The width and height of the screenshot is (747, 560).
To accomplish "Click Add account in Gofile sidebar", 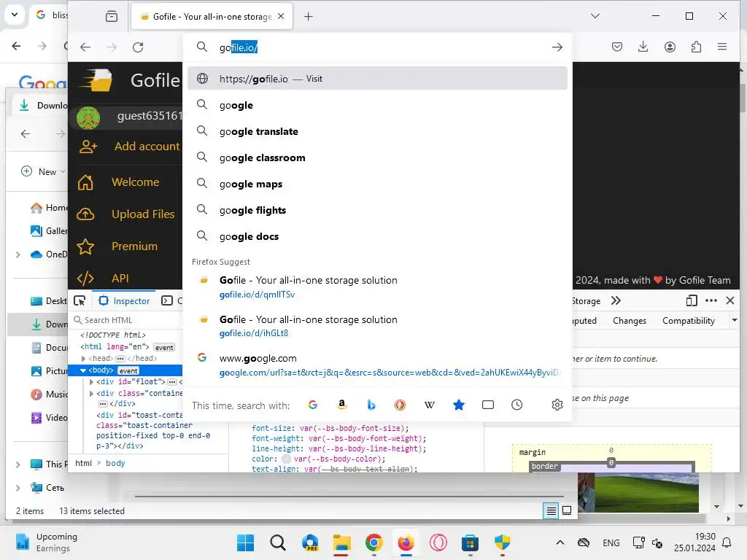I will [128, 146].
